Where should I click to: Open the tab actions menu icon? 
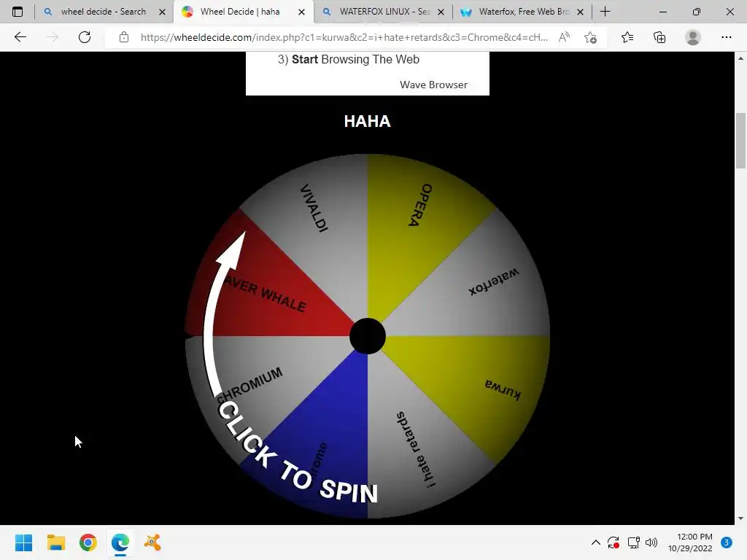[18, 12]
